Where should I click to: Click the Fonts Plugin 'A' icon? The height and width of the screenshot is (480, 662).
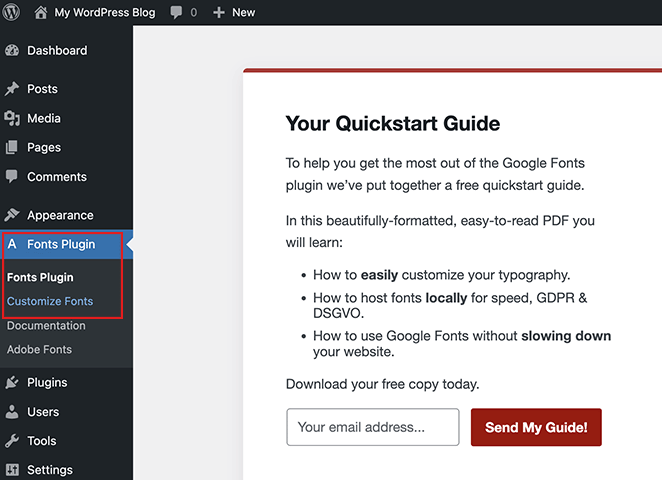(12, 244)
